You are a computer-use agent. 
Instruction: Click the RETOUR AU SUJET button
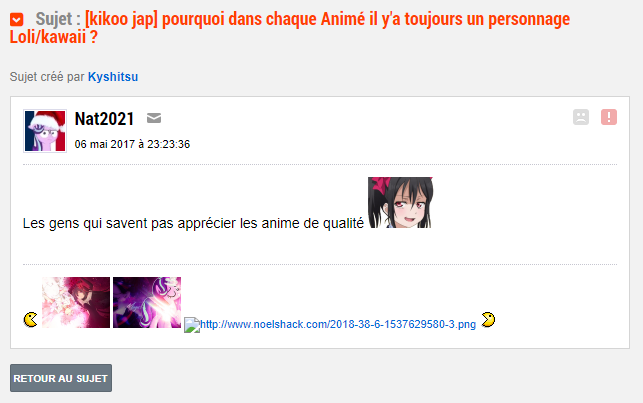pyautogui.click(x=61, y=378)
